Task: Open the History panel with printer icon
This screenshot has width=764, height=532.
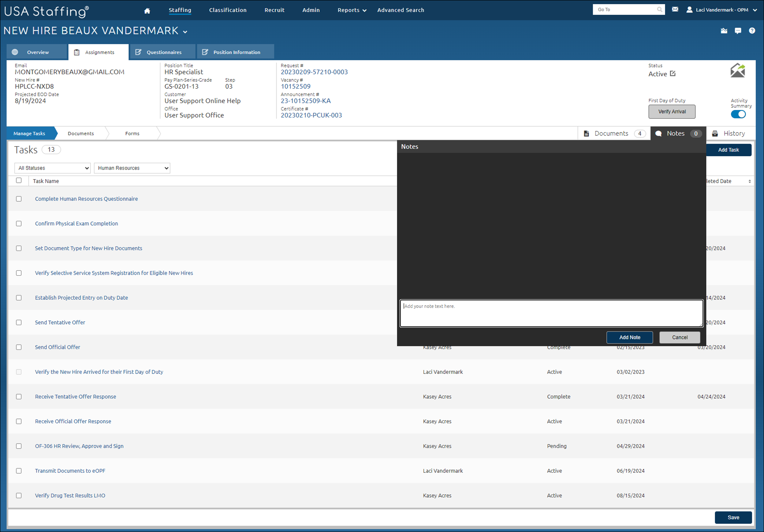Action: (x=729, y=133)
